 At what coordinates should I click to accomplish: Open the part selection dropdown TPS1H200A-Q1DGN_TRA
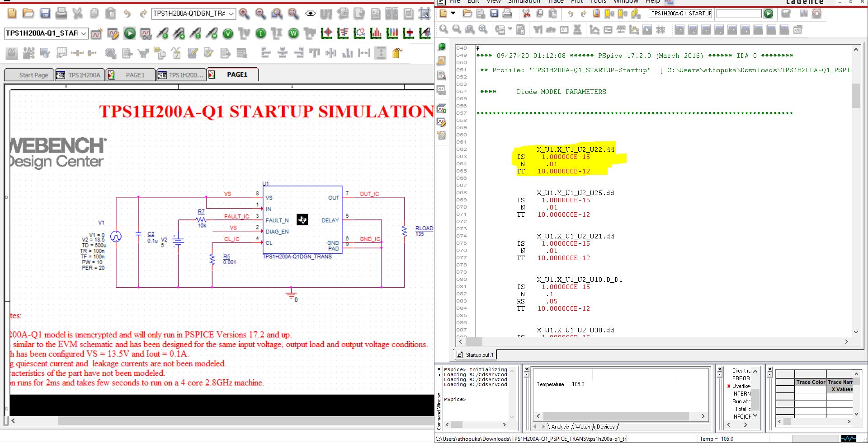231,14
